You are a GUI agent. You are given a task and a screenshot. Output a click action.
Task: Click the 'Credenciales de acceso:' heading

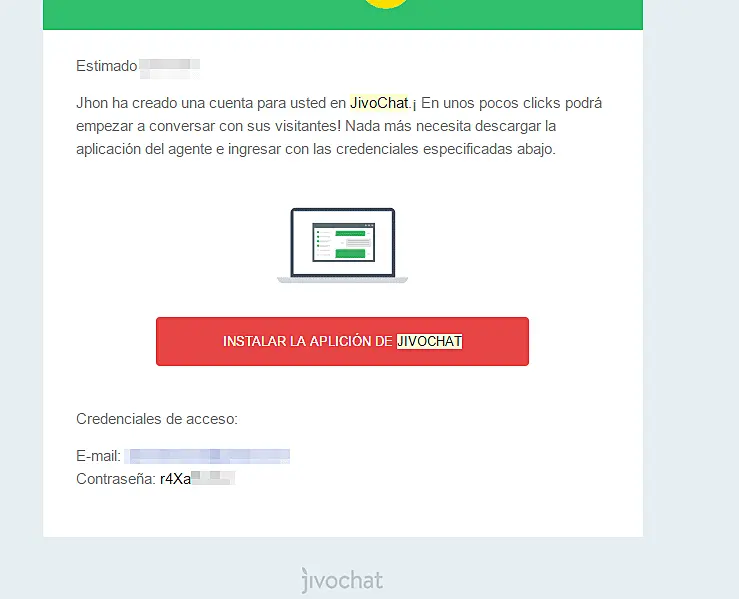pos(157,419)
